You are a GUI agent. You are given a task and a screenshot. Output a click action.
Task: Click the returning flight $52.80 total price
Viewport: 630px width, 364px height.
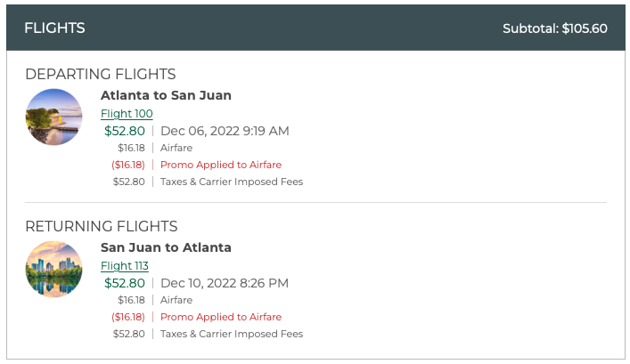(x=125, y=283)
